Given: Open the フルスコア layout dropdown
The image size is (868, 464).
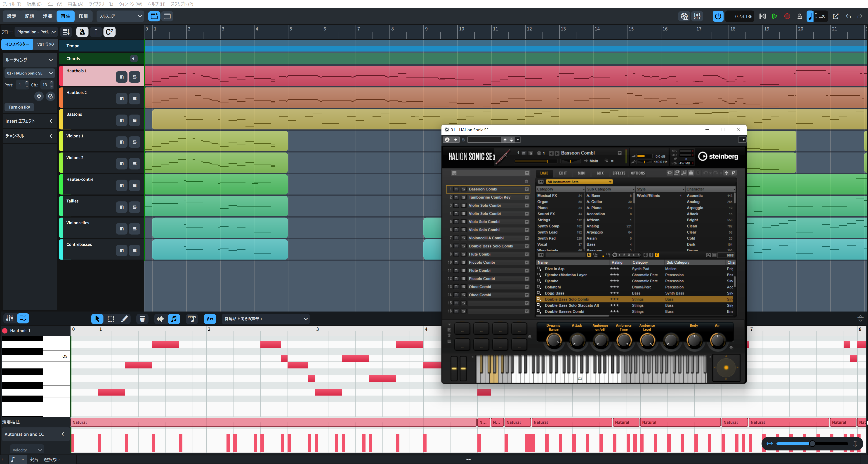Looking at the screenshot, I should click(120, 16).
